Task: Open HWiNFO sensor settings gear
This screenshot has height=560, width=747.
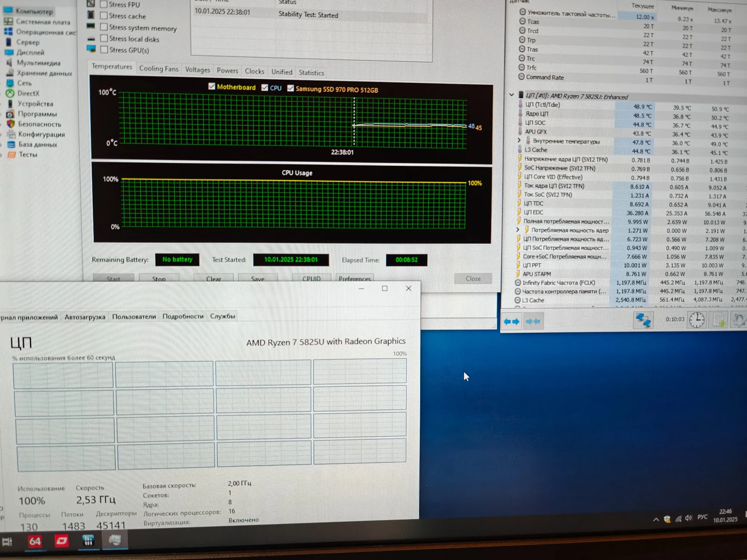Action: [739, 320]
